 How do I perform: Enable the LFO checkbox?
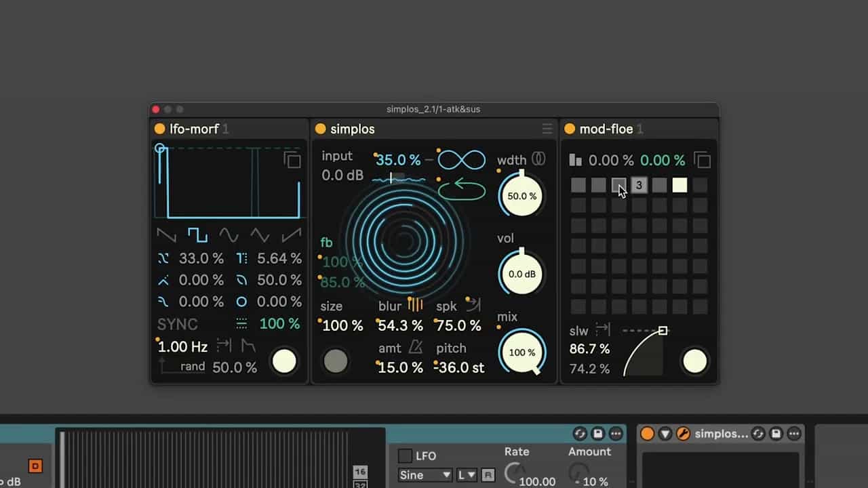point(405,456)
